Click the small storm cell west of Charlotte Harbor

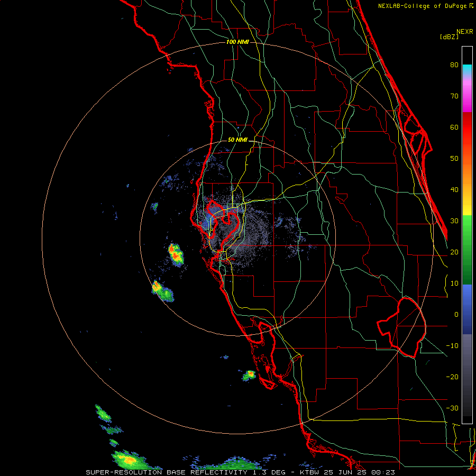pos(249,375)
